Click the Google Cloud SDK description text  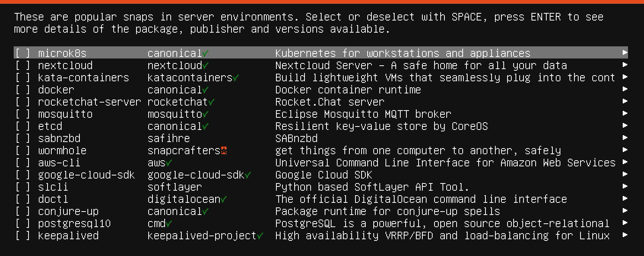point(324,175)
